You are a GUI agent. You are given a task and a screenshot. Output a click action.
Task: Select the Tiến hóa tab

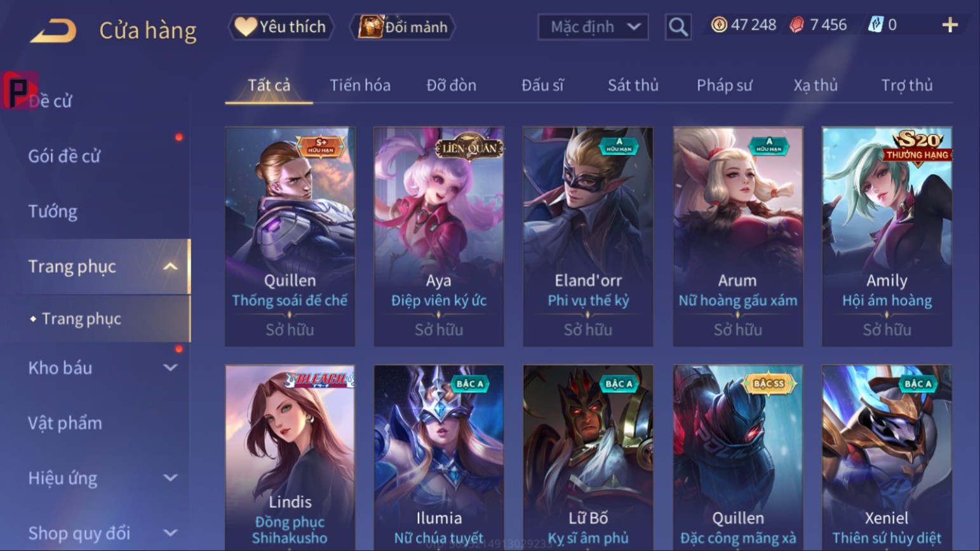pyautogui.click(x=359, y=85)
